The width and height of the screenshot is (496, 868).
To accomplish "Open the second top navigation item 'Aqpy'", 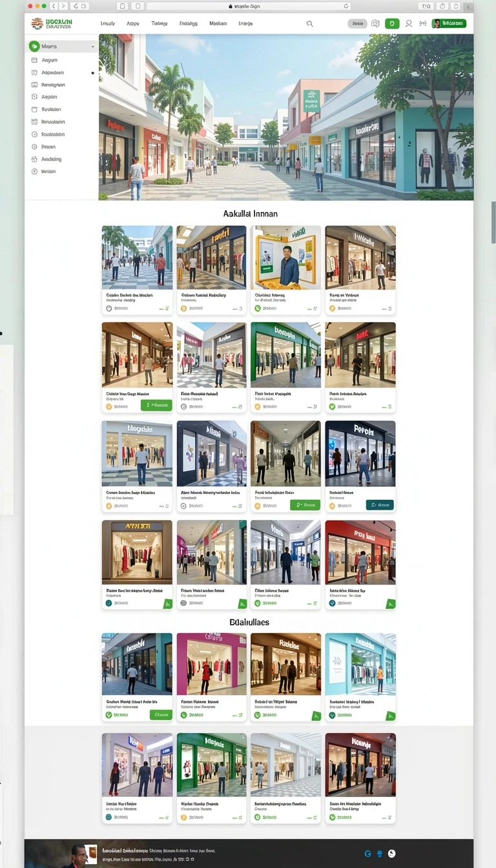I will point(133,23).
